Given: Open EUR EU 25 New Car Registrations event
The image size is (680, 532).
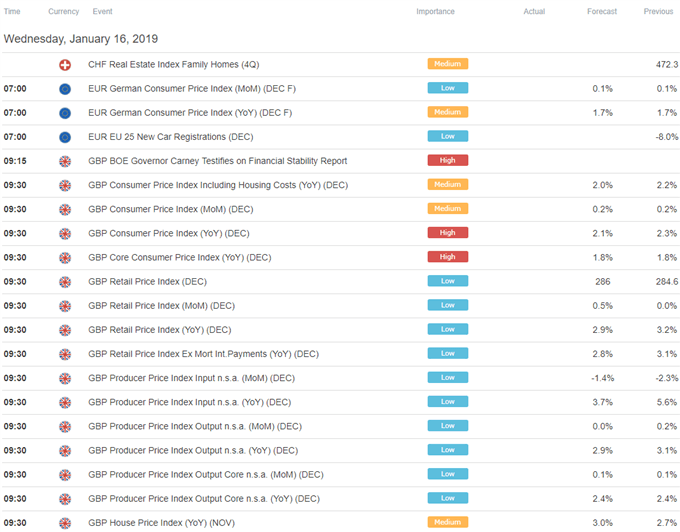Looking at the screenshot, I should pos(170,137).
